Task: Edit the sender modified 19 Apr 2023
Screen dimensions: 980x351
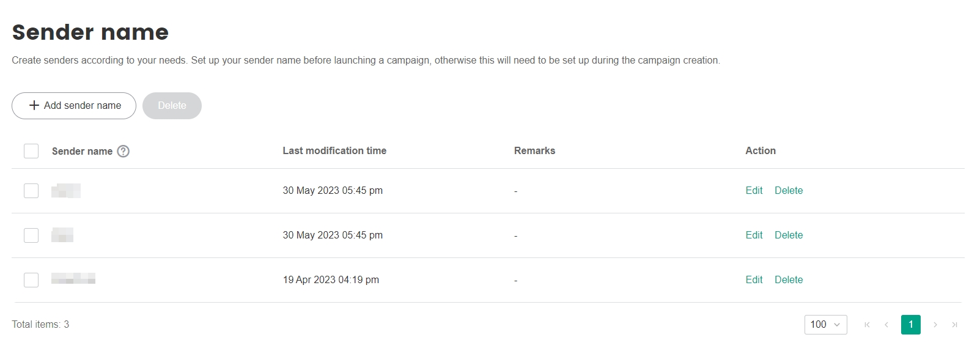Action: pyautogui.click(x=754, y=279)
